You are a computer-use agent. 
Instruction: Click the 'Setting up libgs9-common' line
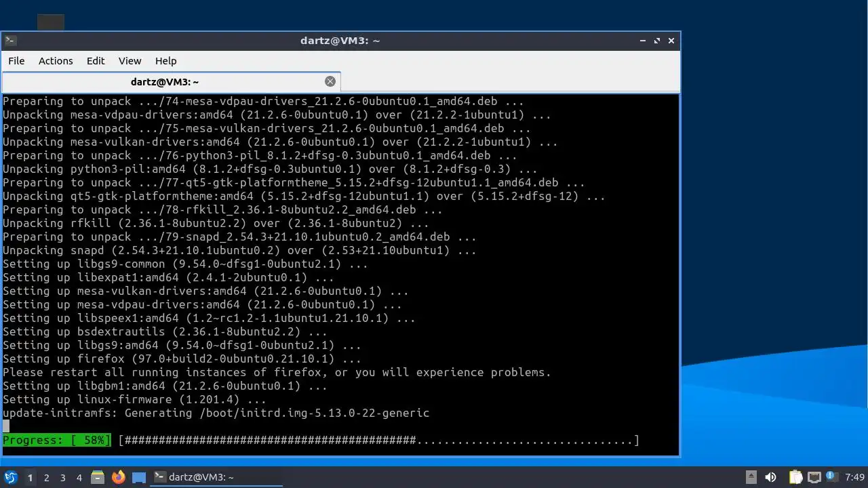[x=185, y=264]
